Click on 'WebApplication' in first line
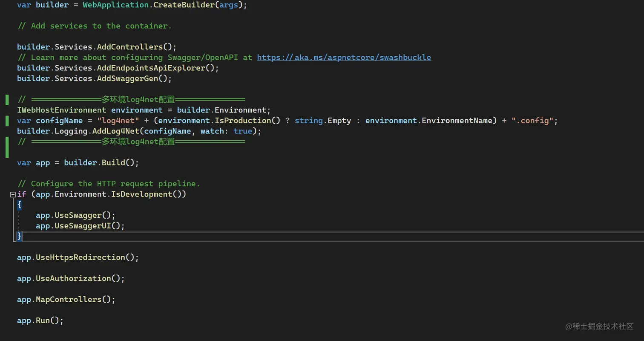644x341 pixels. tap(115, 5)
